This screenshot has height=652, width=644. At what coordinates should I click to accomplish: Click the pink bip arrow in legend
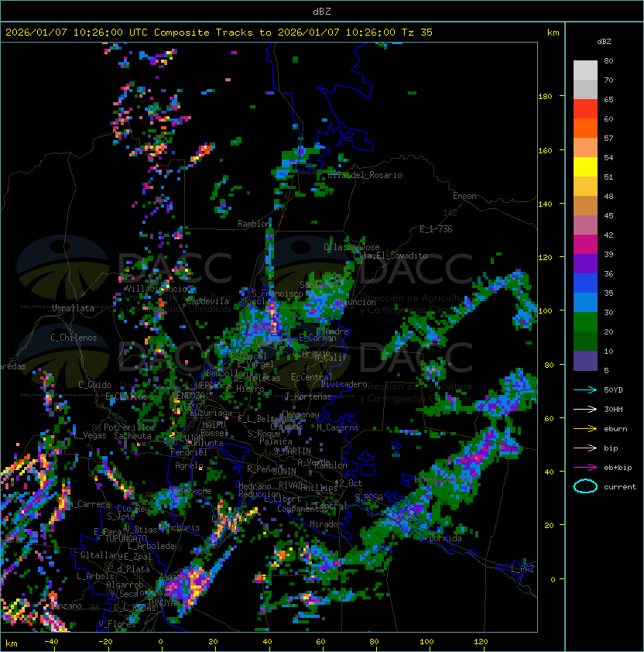[585, 448]
